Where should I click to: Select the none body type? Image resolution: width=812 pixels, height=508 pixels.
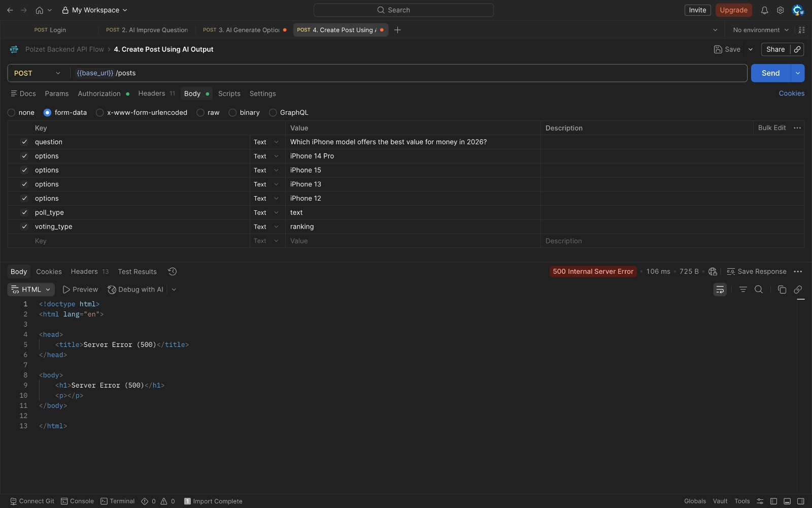pos(11,113)
